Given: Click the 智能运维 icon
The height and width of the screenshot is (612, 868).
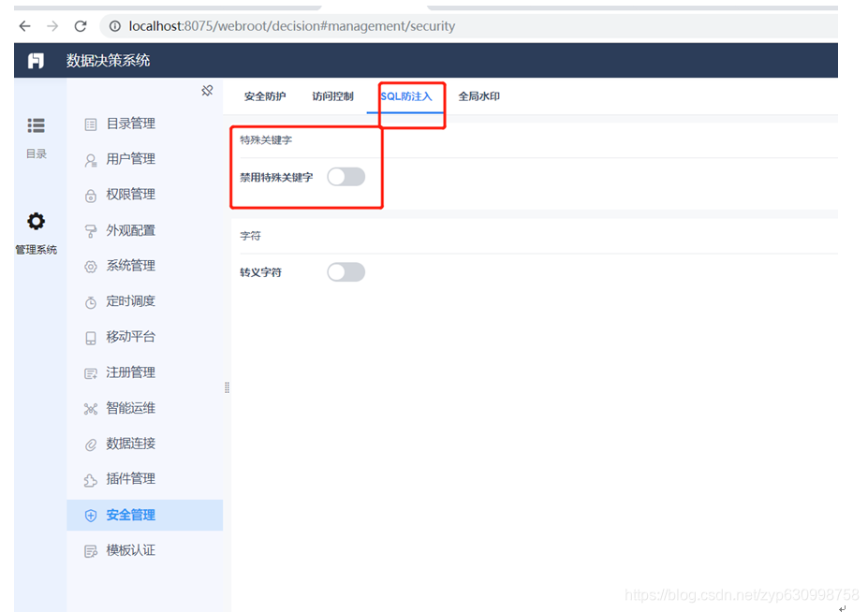Looking at the screenshot, I should pyautogui.click(x=91, y=409).
